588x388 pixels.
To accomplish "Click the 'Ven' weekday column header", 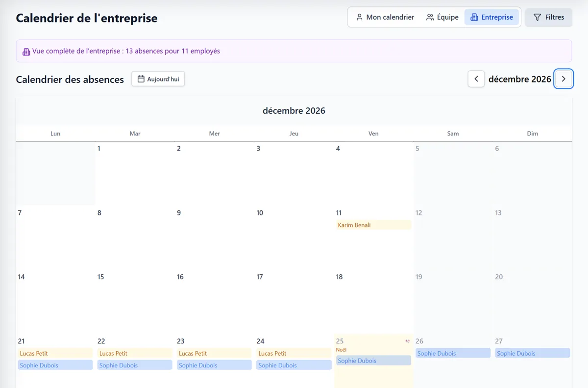I will point(373,133).
